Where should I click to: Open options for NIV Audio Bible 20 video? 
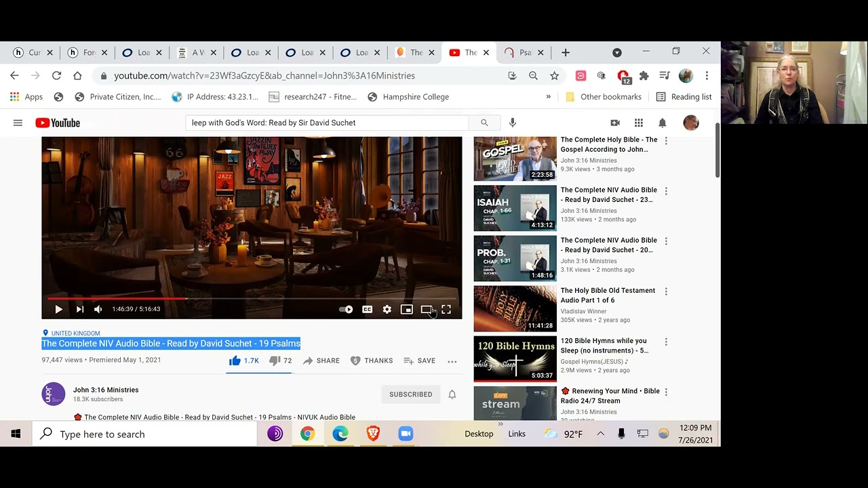click(666, 241)
